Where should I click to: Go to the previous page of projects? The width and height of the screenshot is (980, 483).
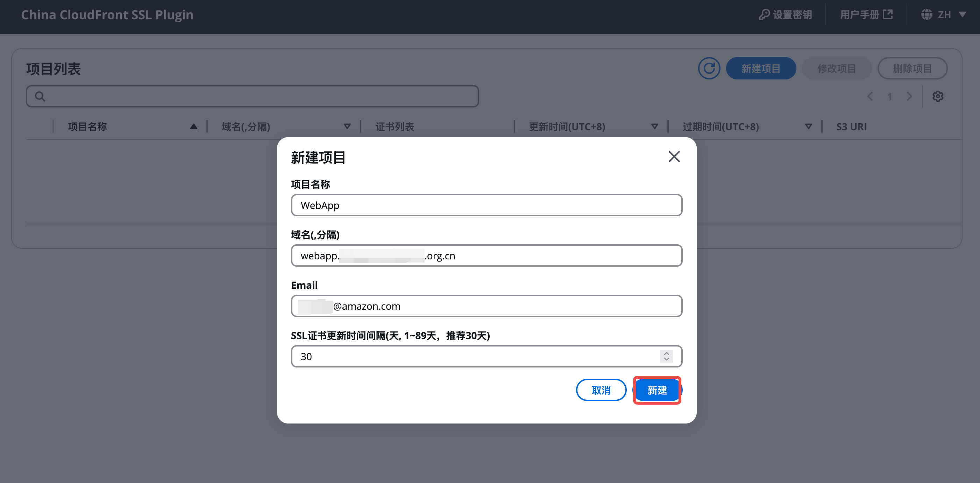tap(870, 96)
